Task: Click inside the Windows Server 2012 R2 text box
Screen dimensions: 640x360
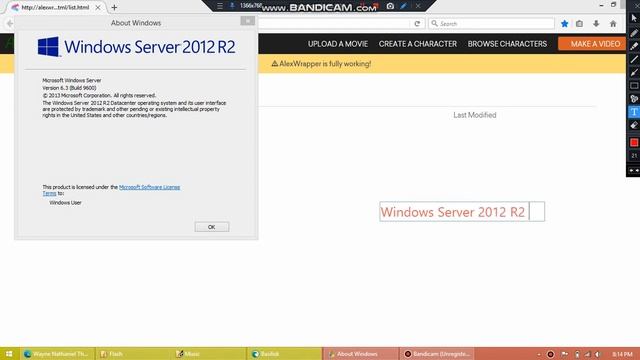Action: [x=462, y=211]
